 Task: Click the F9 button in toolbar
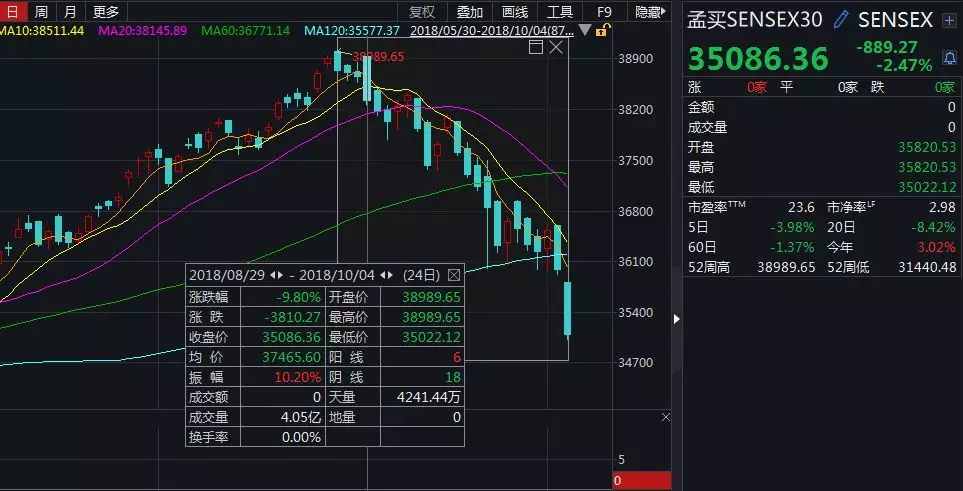(x=604, y=12)
